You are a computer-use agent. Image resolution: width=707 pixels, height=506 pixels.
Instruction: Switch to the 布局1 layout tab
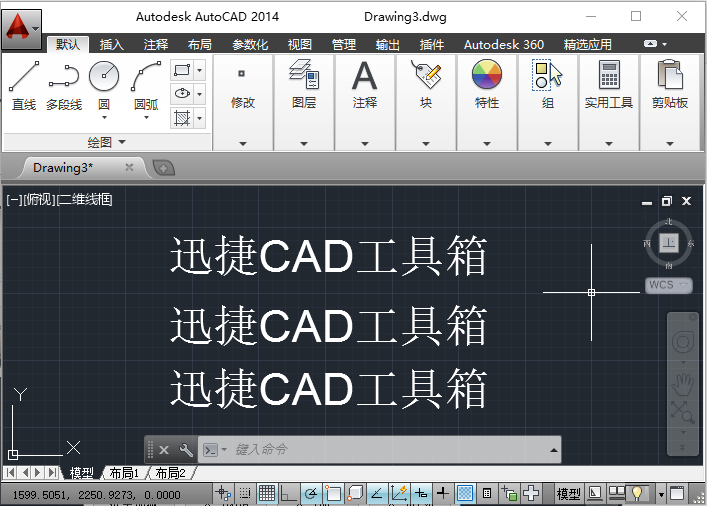124,473
